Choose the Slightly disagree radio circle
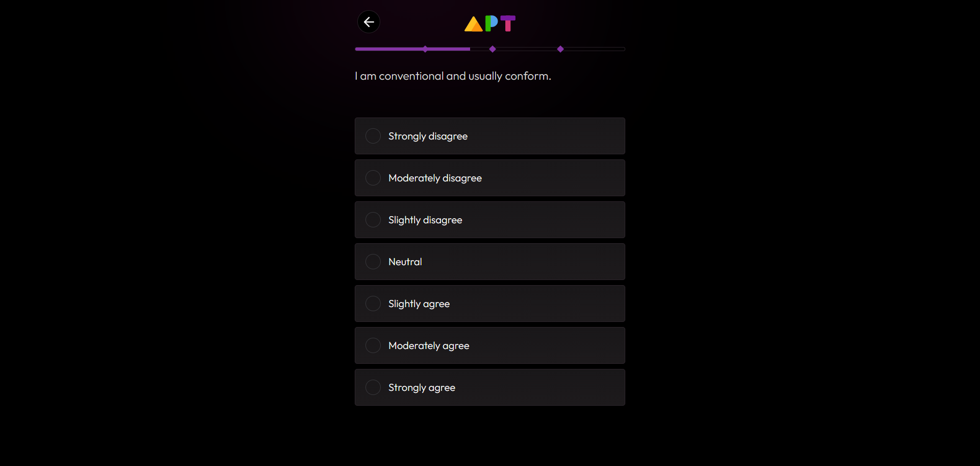The image size is (980, 466). pos(373,220)
